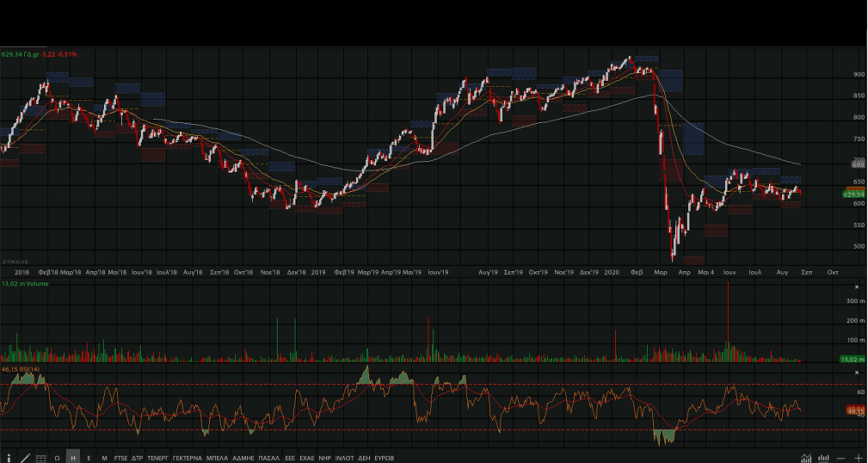This screenshot has width=868, height=463.
Task: Select the line drawing tool
Action: [x=25, y=457]
